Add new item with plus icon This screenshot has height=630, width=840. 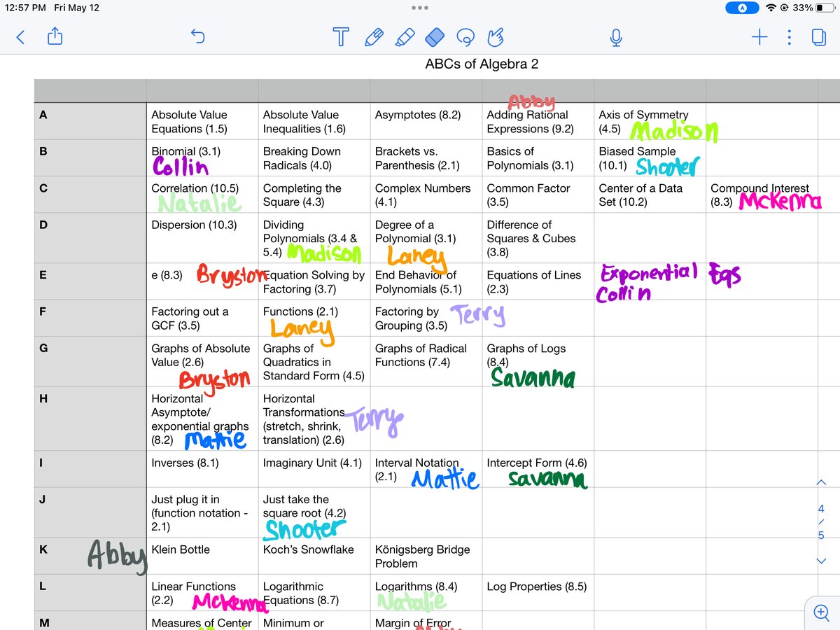click(x=759, y=37)
